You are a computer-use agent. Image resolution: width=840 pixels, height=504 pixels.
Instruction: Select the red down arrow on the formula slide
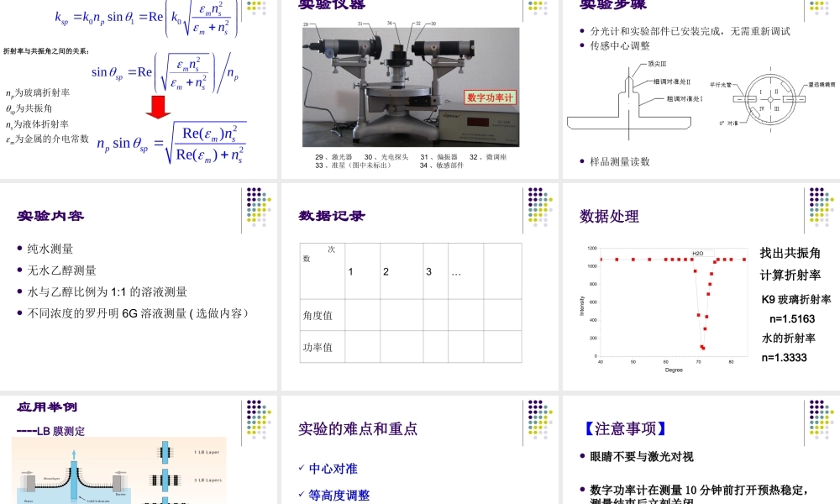point(159,105)
